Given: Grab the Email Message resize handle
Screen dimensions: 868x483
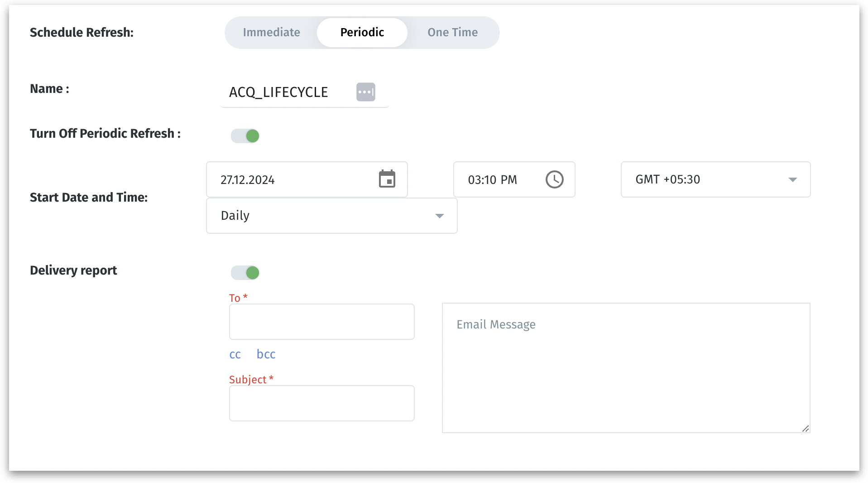Looking at the screenshot, I should pyautogui.click(x=806, y=429).
